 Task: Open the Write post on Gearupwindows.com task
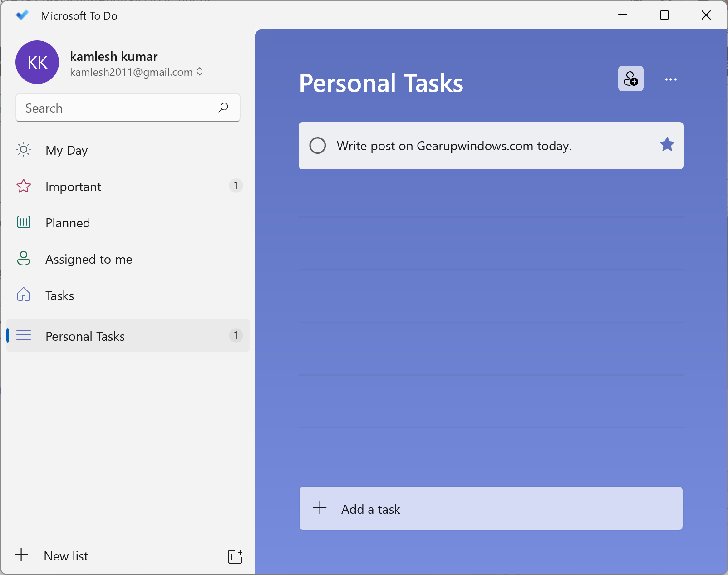coord(491,146)
